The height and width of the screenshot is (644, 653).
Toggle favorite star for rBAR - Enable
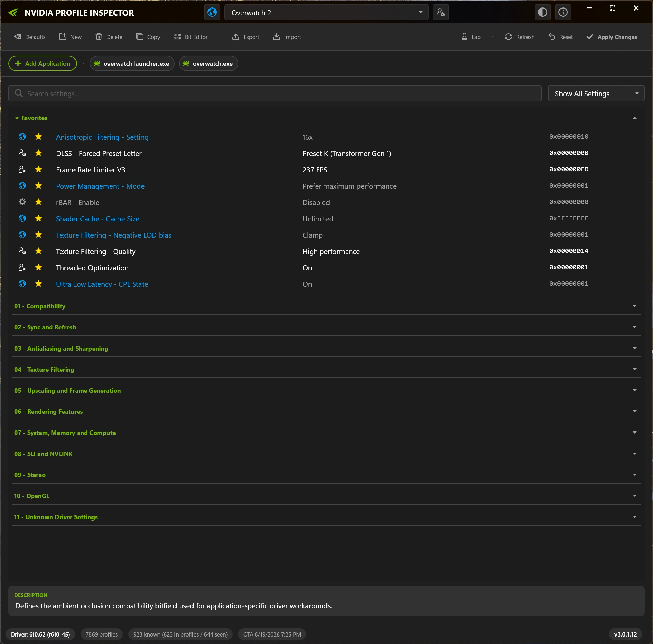(39, 202)
